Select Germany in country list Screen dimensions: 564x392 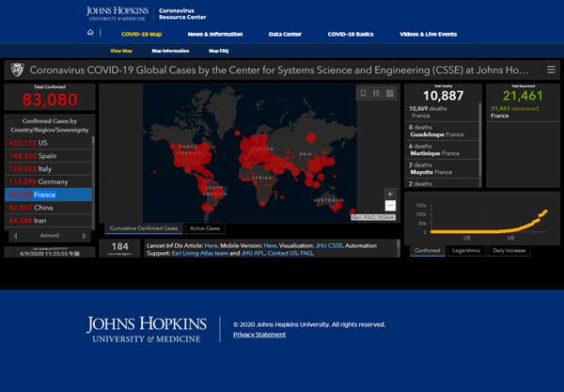48,181
